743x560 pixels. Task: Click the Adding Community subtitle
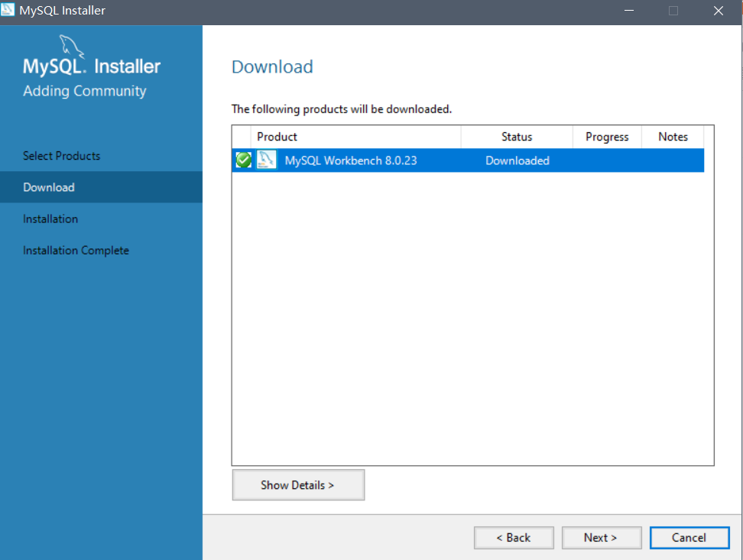[84, 91]
